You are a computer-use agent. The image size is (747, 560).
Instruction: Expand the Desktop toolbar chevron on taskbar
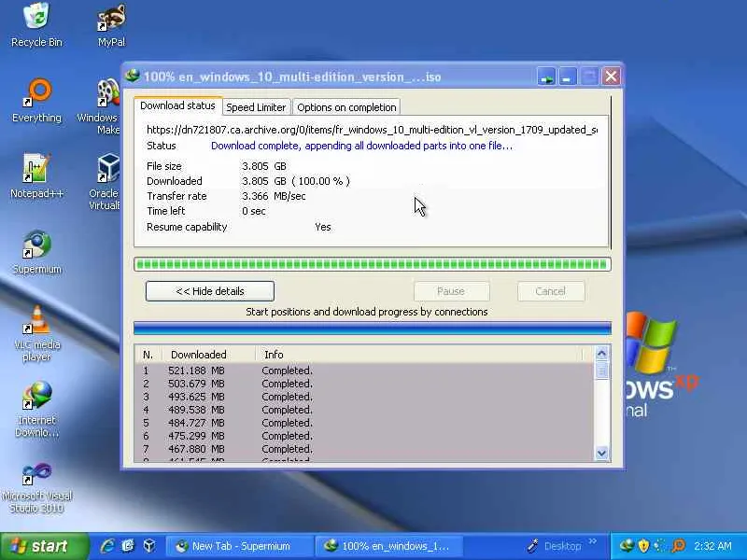(593, 541)
